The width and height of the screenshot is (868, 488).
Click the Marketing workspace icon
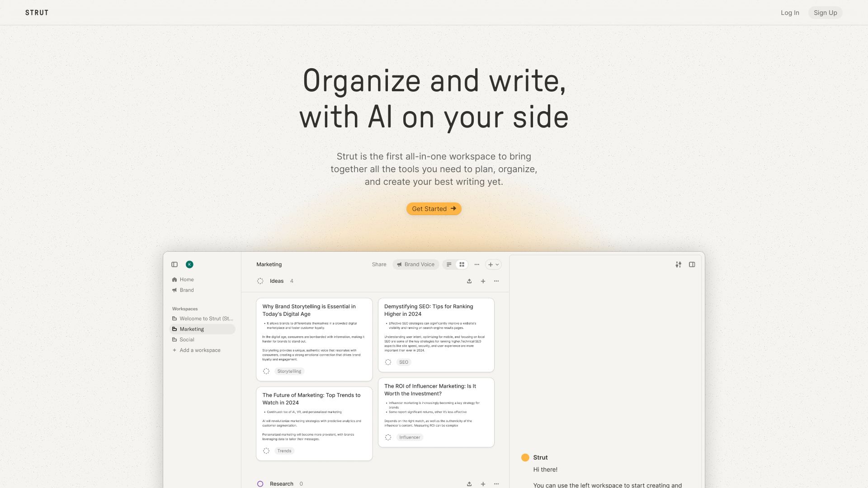tap(175, 328)
